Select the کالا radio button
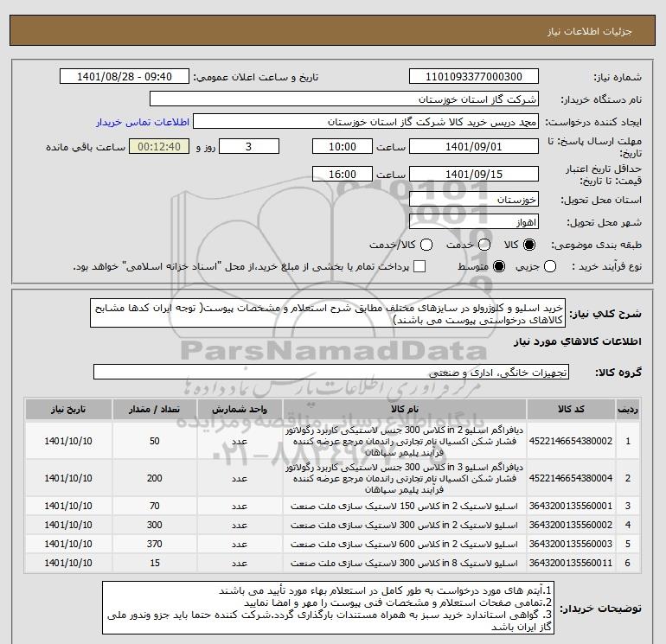The image size is (666, 644). tap(529, 245)
